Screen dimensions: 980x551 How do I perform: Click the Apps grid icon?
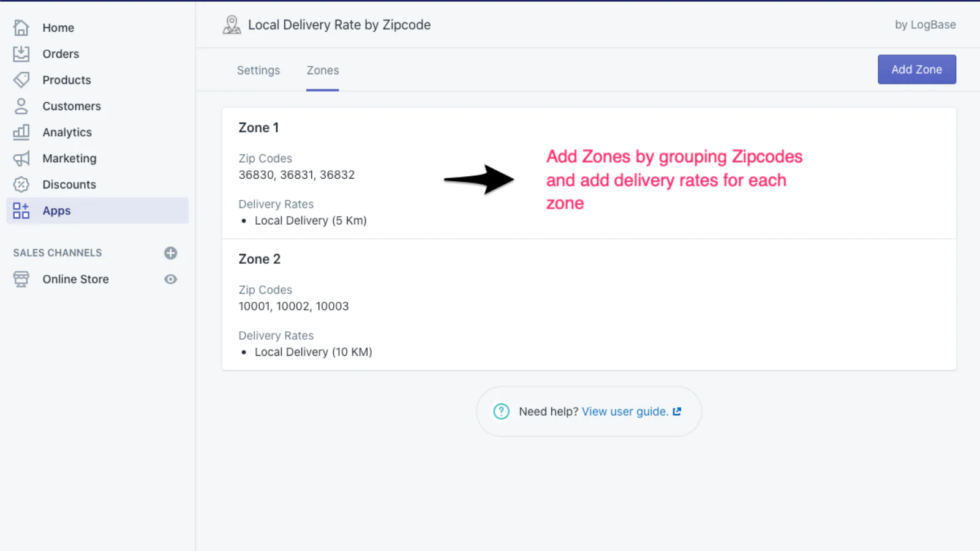coord(21,211)
